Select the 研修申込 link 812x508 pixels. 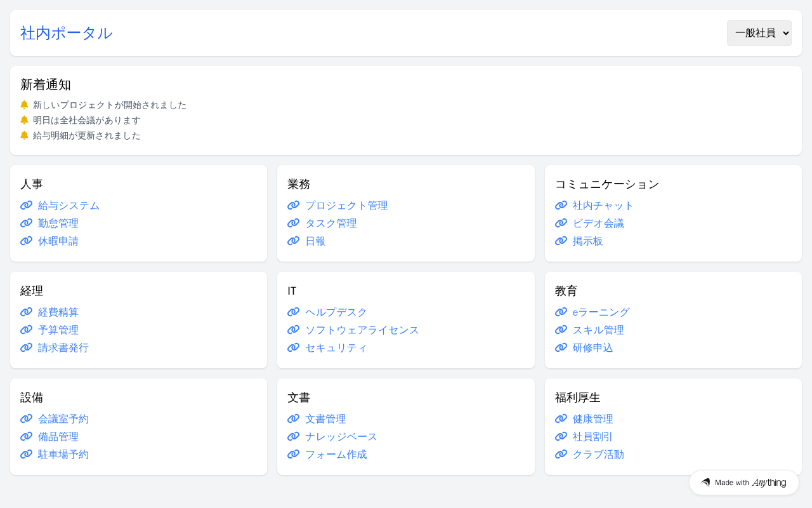pos(593,348)
